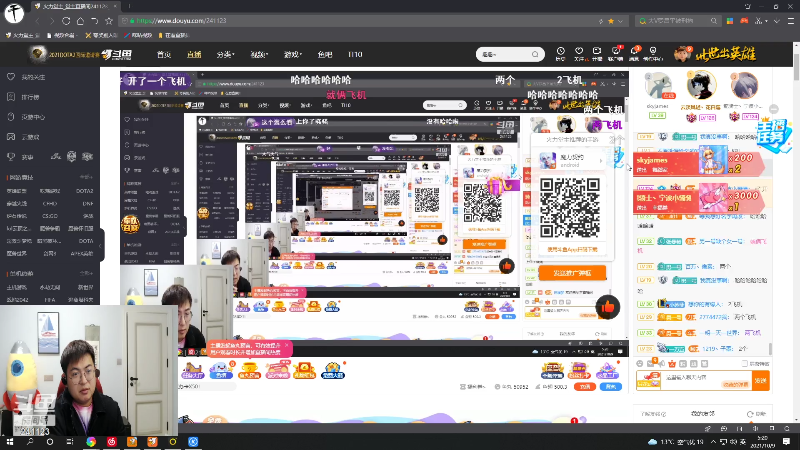Open the messages bell icon with the red badge

click(634, 53)
